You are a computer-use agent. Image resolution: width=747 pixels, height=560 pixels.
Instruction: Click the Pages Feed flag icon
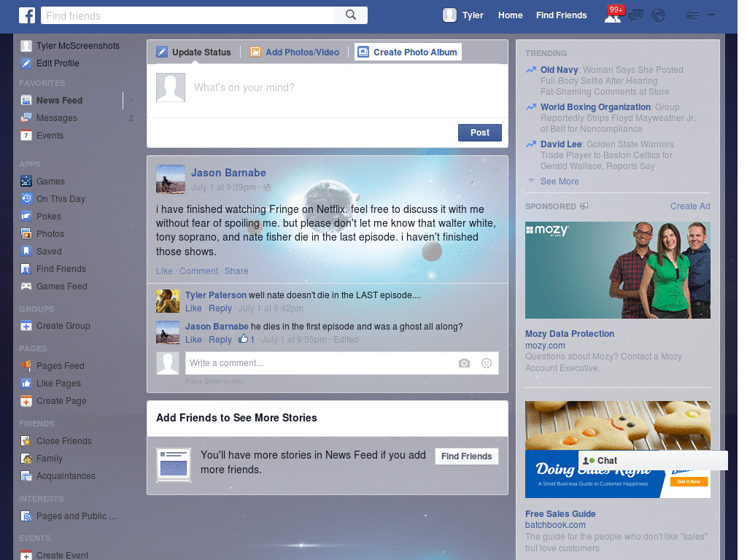(x=26, y=366)
